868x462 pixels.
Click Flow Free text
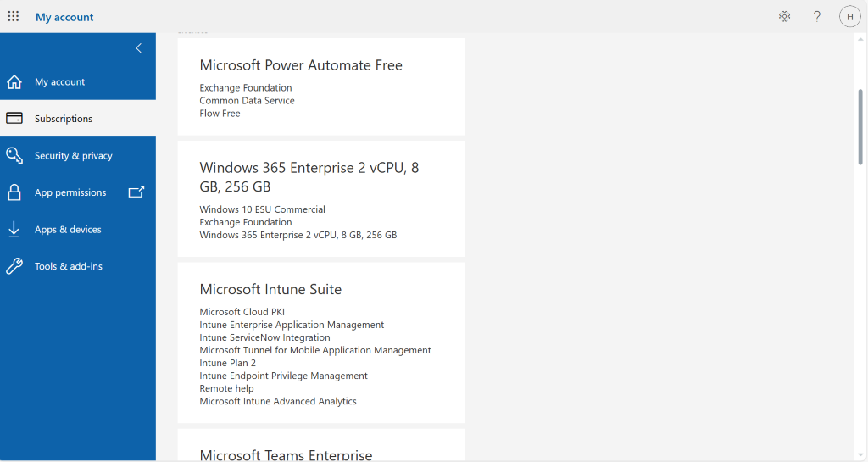pos(220,114)
